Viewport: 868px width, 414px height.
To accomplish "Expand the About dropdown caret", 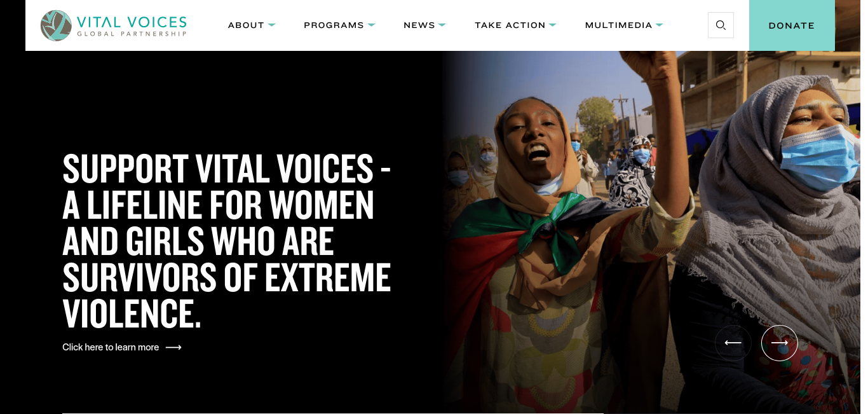I will tap(272, 25).
